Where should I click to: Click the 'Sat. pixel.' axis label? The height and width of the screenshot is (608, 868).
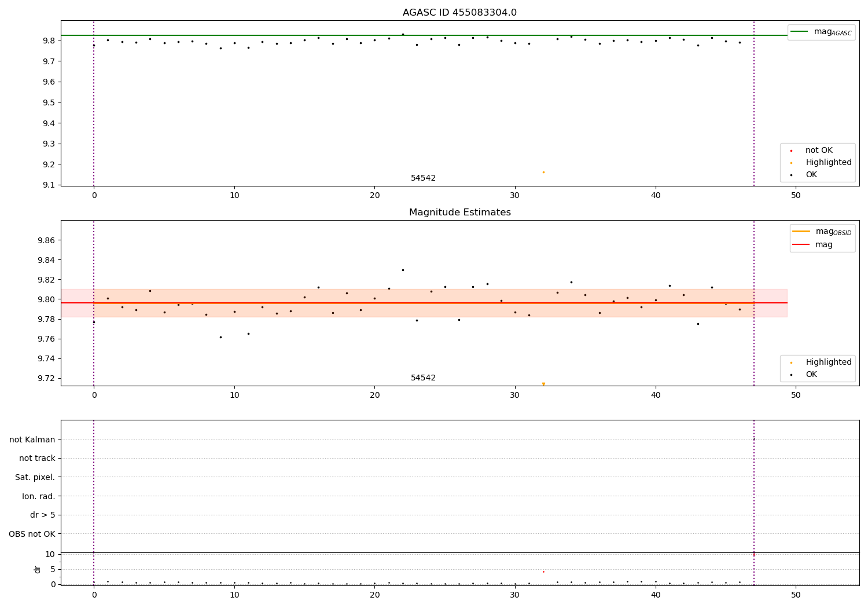tap(35, 477)
